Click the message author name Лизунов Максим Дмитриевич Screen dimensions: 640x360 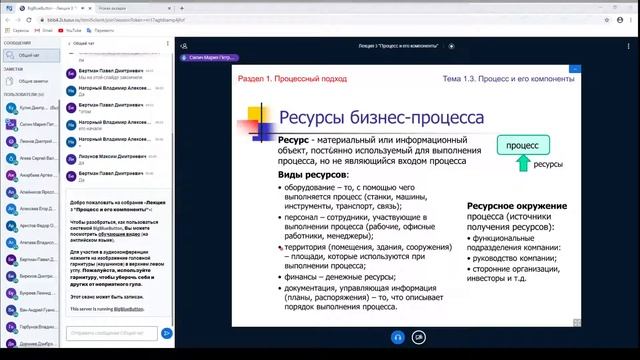pyautogui.click(x=112, y=156)
